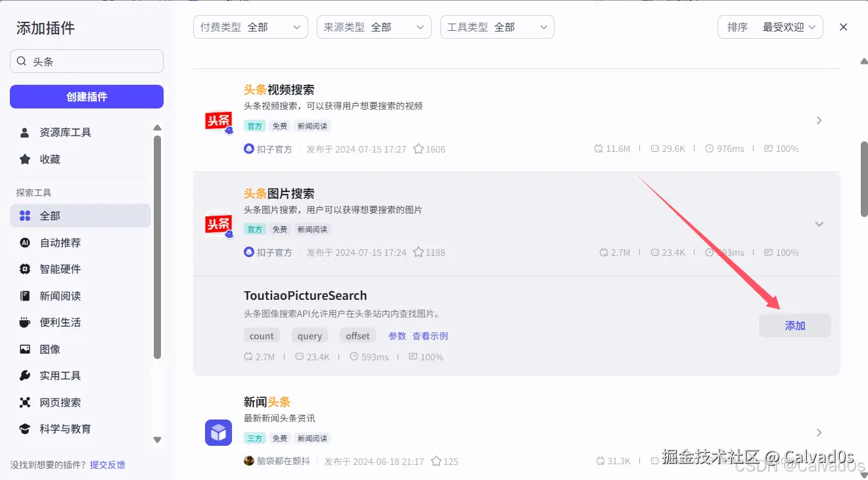
Task: Click the search magnifier icon in plugin search
Action: click(x=22, y=61)
